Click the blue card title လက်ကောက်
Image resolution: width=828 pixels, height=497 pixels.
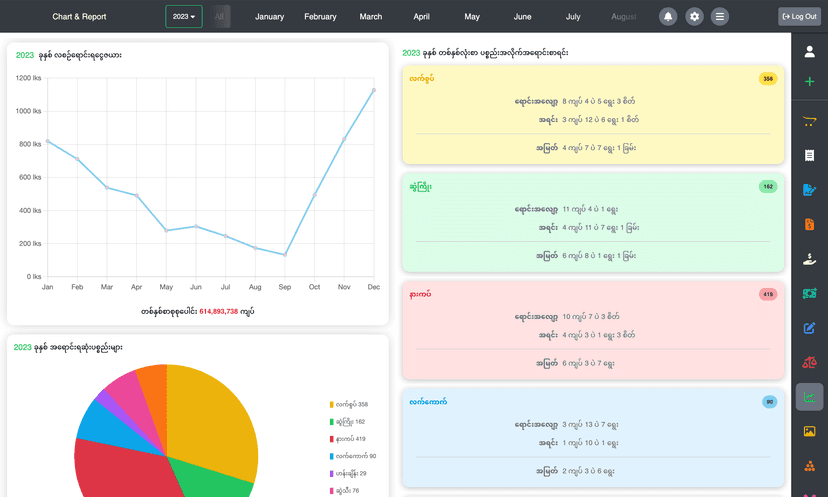pos(428,402)
